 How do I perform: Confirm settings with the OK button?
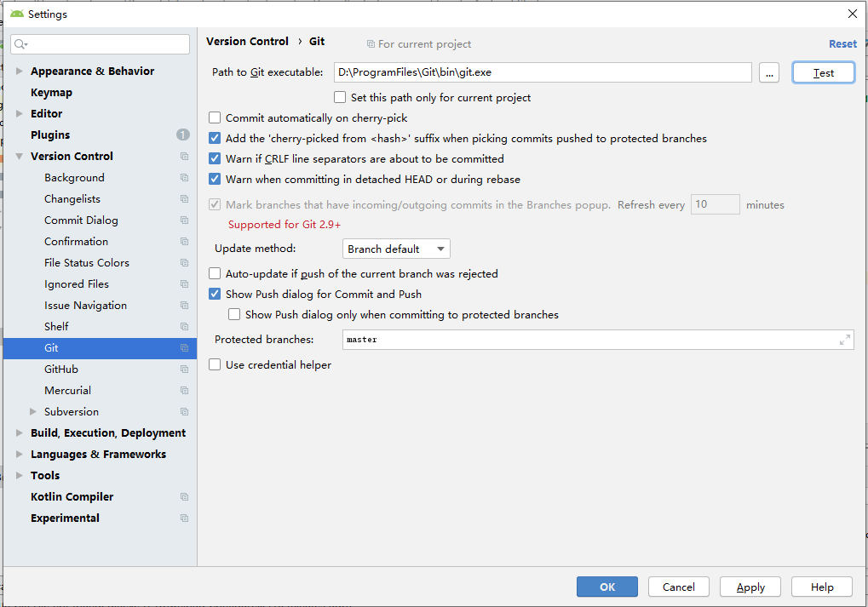tap(606, 587)
